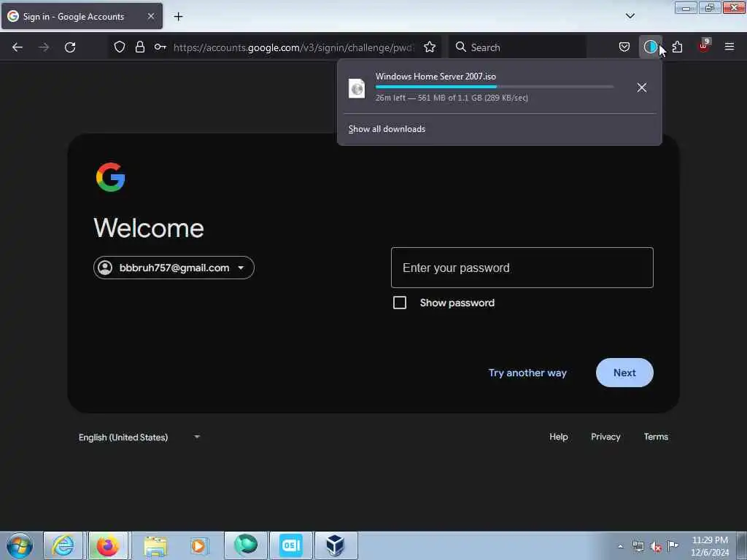Close the Sign in - Google Accounts tab

click(x=150, y=16)
